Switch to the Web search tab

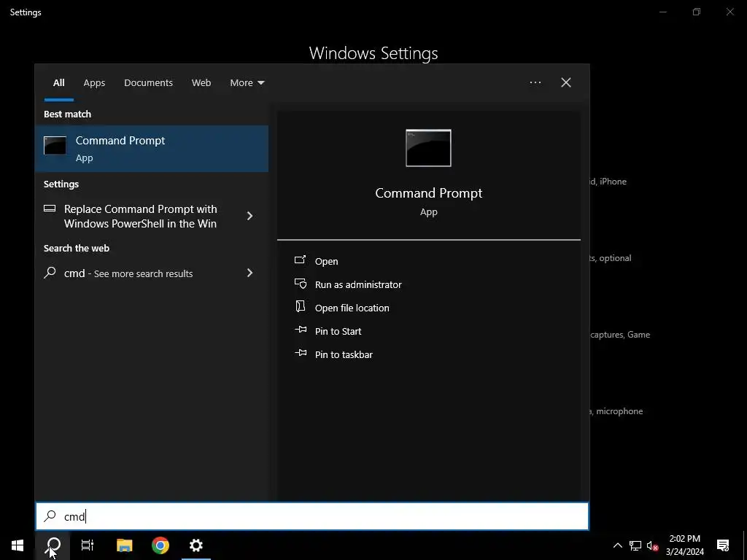(201, 83)
